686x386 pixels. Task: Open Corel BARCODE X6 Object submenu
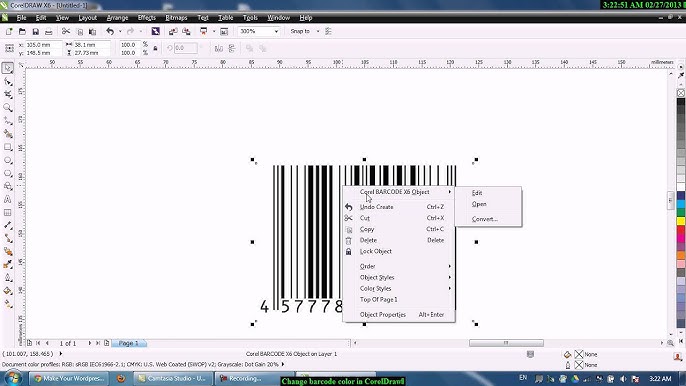point(399,192)
